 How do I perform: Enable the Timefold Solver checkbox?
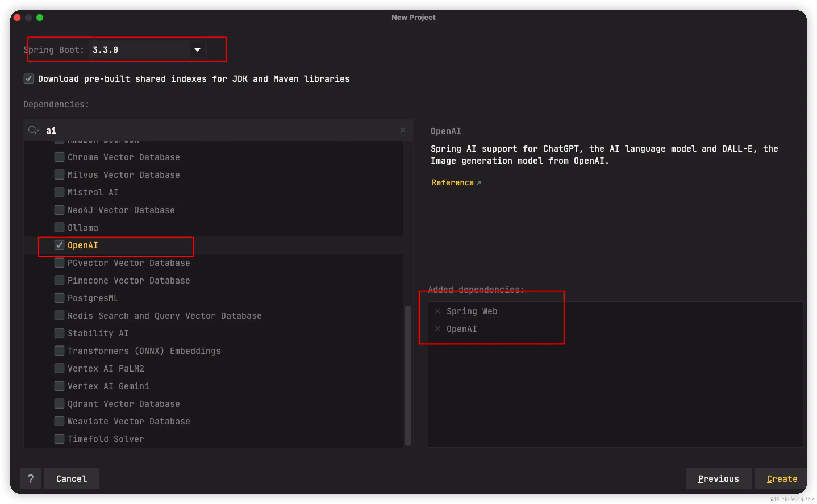59,439
